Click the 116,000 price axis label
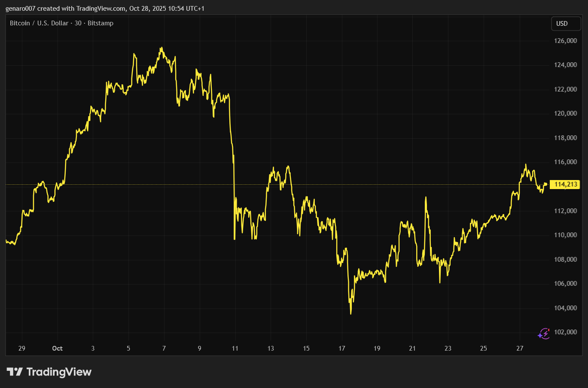The image size is (588, 388). (x=566, y=162)
